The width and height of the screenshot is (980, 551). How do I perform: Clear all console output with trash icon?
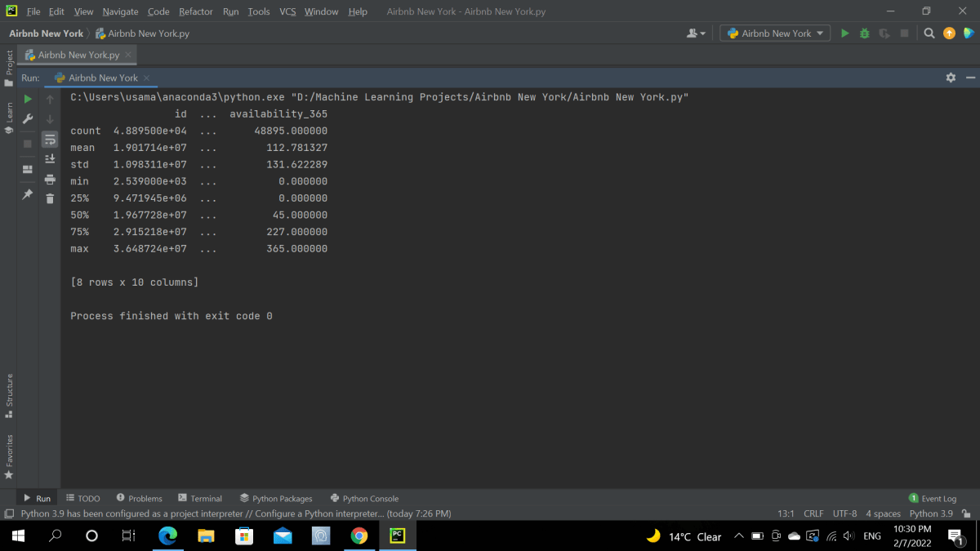tap(50, 198)
